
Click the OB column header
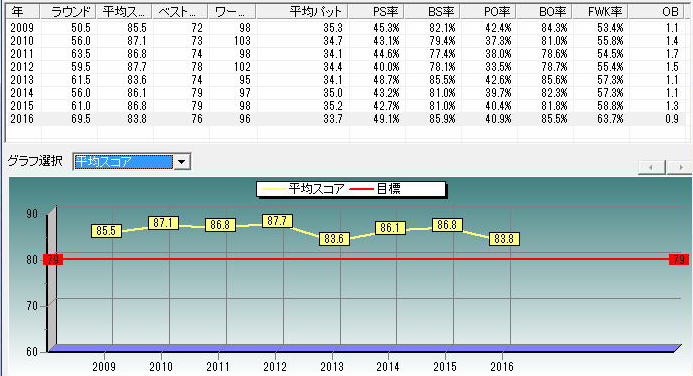pyautogui.click(x=659, y=11)
